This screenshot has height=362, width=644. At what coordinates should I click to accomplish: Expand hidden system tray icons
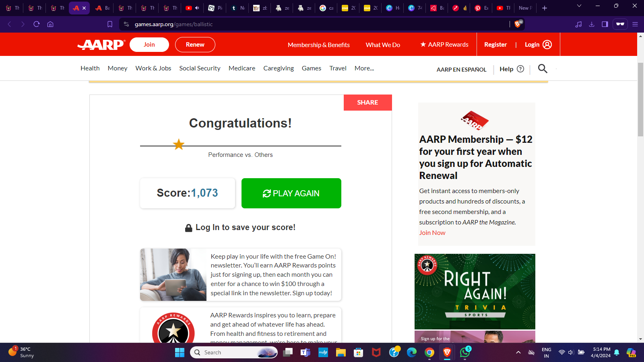coord(518,353)
